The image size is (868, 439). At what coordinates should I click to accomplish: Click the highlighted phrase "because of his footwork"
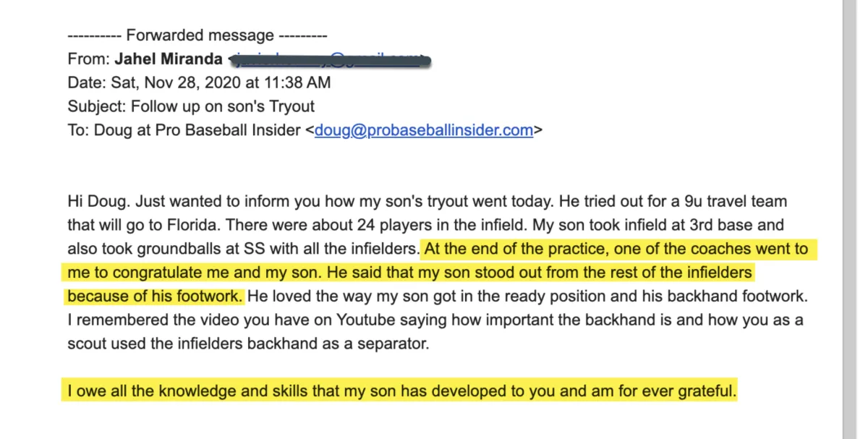[156, 297]
